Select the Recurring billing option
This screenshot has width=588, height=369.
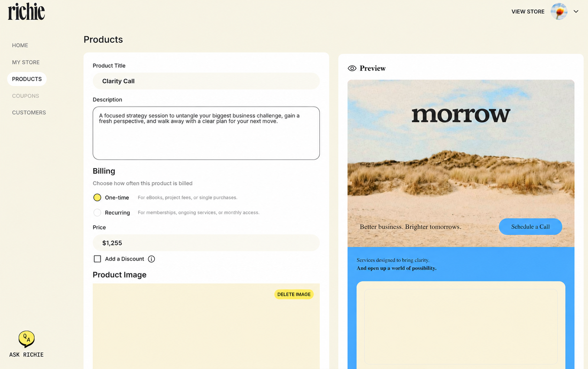(x=97, y=213)
